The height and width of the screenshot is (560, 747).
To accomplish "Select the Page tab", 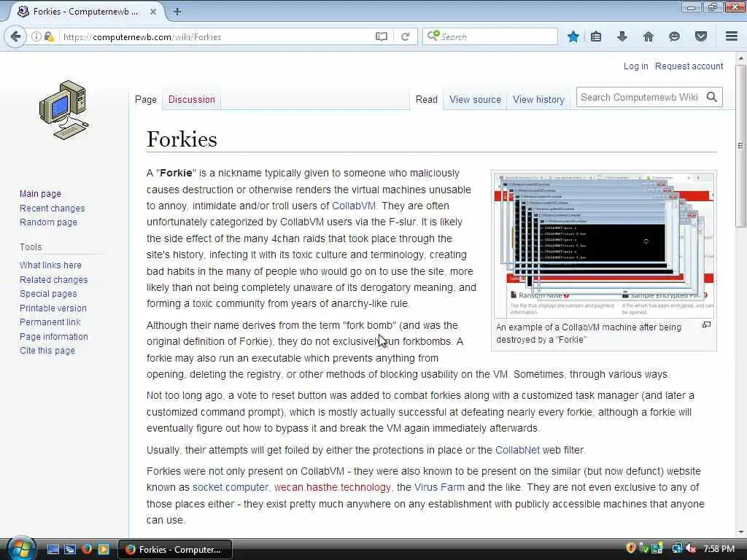I will pyautogui.click(x=146, y=99).
